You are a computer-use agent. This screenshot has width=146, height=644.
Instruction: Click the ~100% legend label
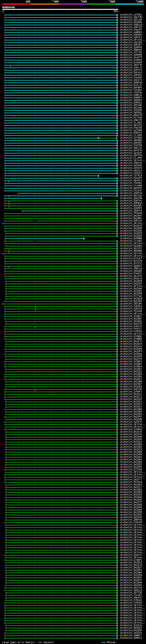140,2
